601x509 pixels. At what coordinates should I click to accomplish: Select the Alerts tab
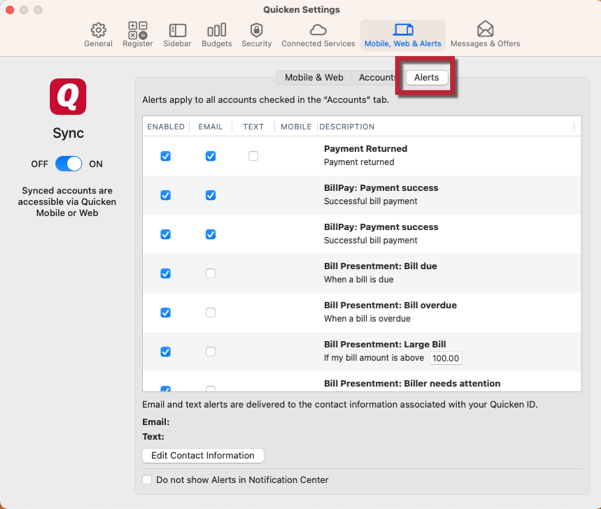pyautogui.click(x=426, y=77)
